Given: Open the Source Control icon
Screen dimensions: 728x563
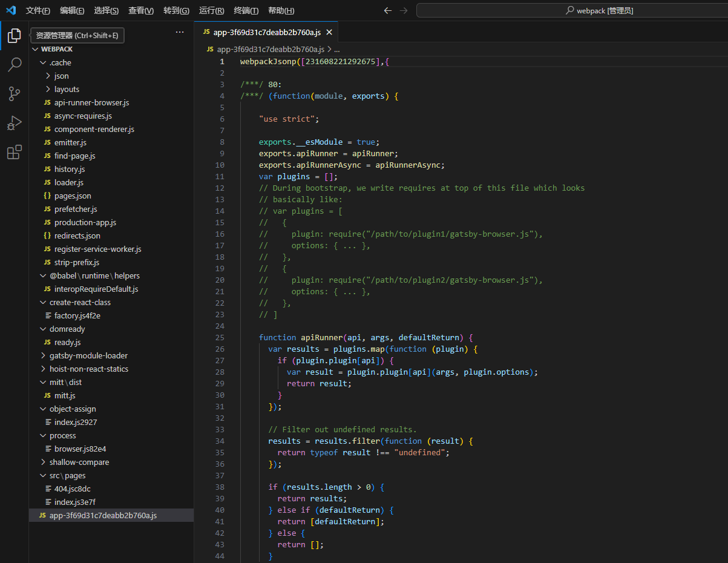Looking at the screenshot, I should click(x=14, y=94).
